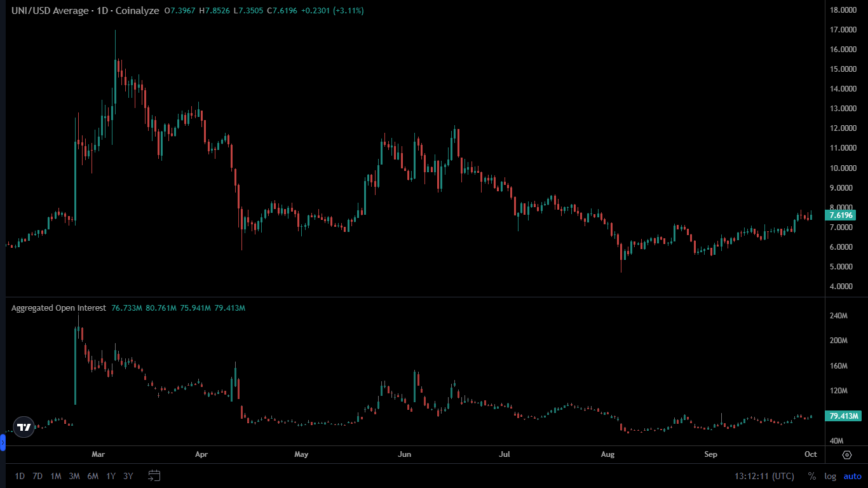The image size is (868, 488).
Task: Click the Sep label on time axis
Action: [x=711, y=455]
